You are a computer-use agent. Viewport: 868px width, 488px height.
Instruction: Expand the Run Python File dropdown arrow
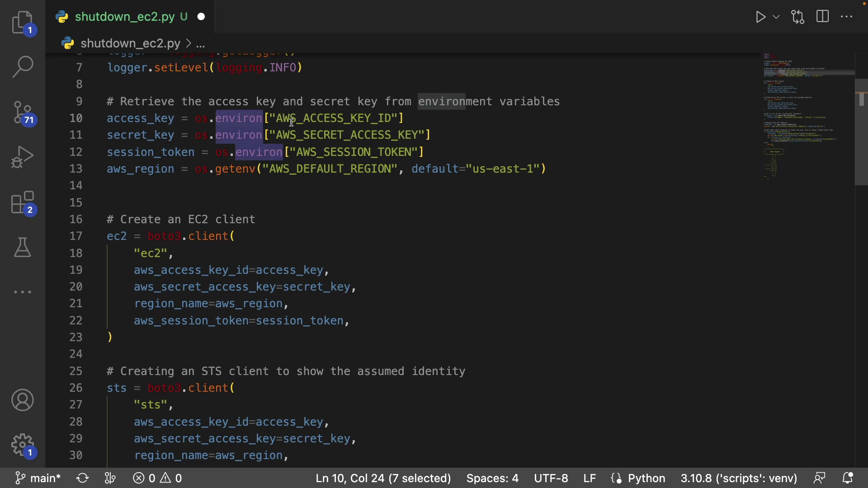tap(777, 17)
